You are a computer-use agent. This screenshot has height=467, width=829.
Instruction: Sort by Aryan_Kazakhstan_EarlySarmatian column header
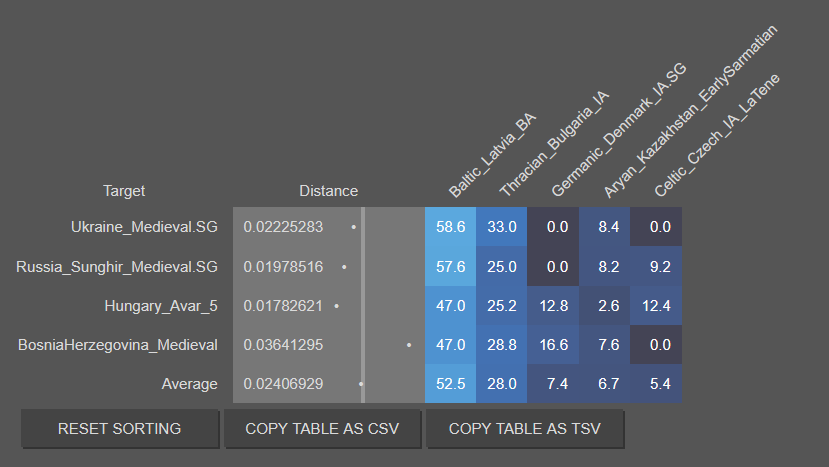pyautogui.click(x=690, y=112)
